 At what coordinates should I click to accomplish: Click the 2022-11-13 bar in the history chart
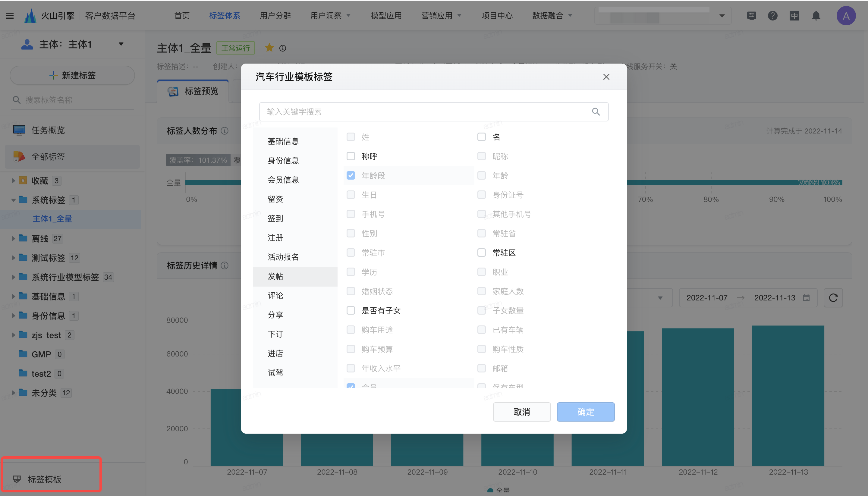pos(788,396)
